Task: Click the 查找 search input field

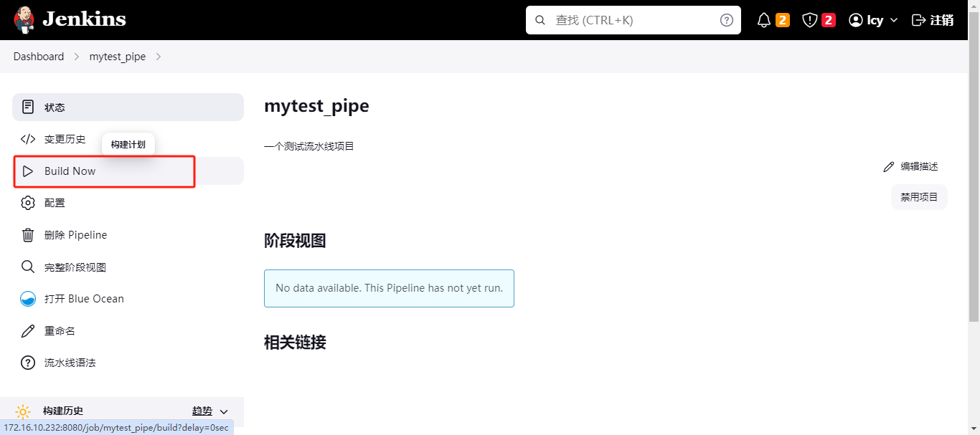Action: [x=631, y=20]
